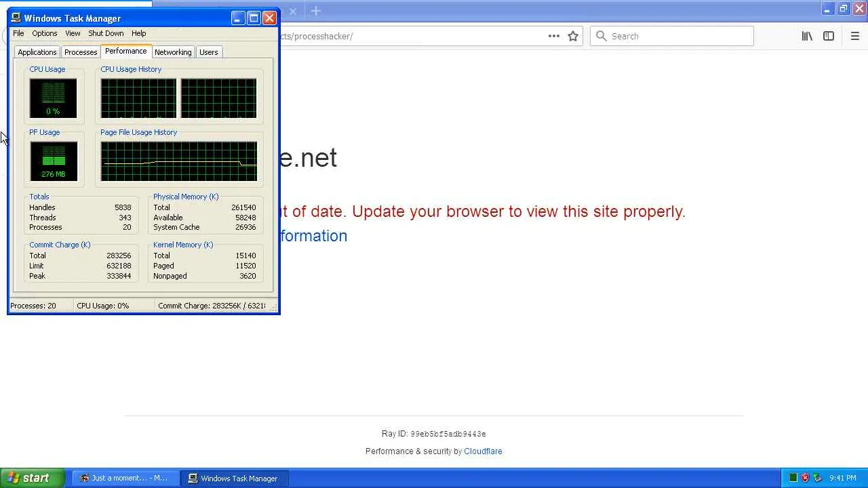This screenshot has width=868, height=488.
Task: Click the 'CPU Usage: 0%' status bar text
Action: [x=102, y=306]
